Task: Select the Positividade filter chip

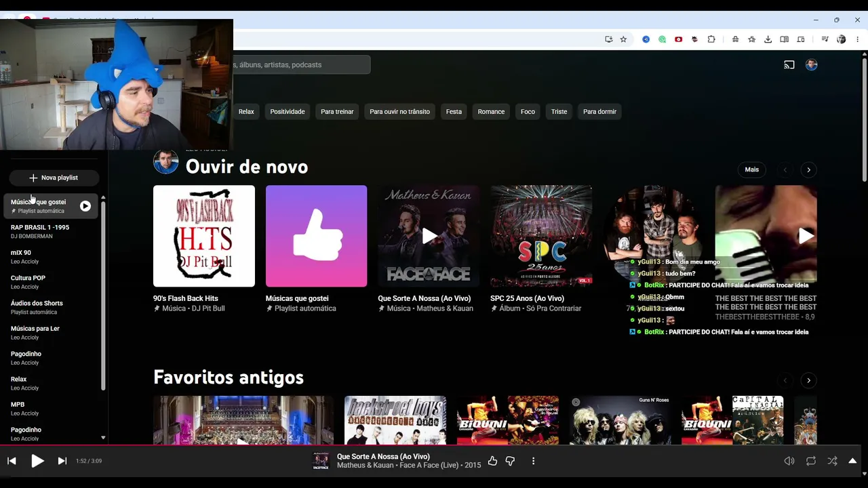Action: point(288,112)
